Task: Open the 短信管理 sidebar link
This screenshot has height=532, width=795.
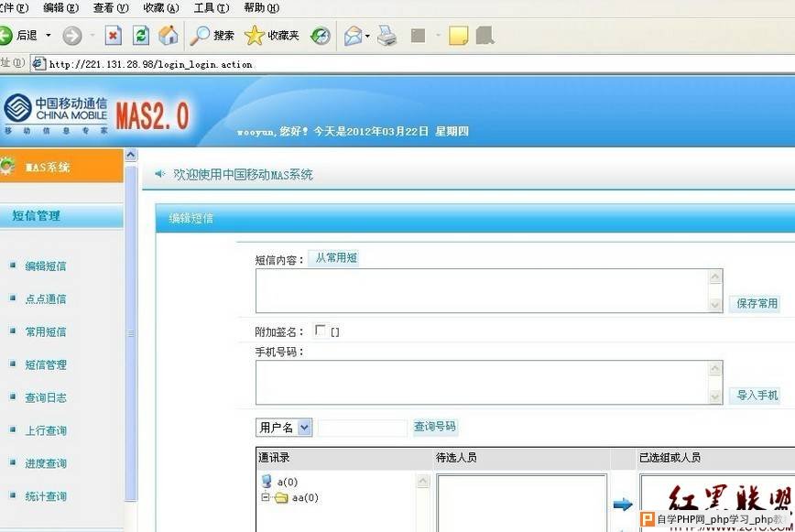Action: click(46, 364)
